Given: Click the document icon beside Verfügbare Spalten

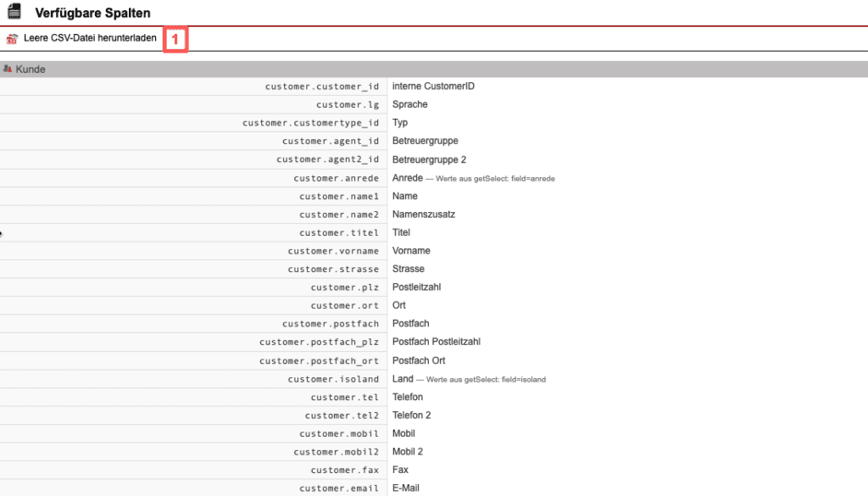Looking at the screenshot, I should coord(14,12).
